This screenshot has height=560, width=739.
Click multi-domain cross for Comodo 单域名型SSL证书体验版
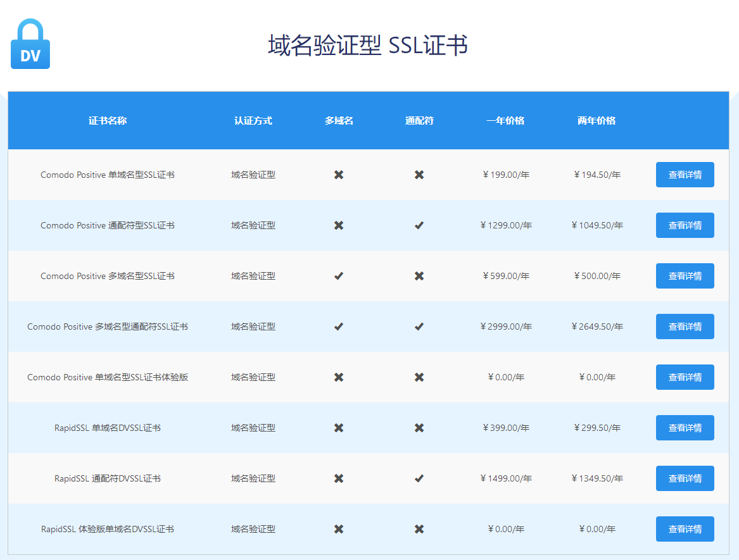click(338, 377)
